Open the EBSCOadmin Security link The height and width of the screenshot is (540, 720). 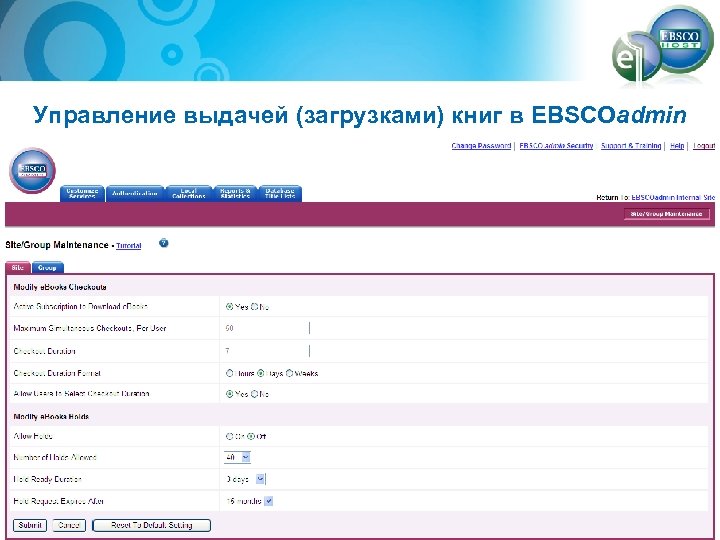(x=556, y=146)
